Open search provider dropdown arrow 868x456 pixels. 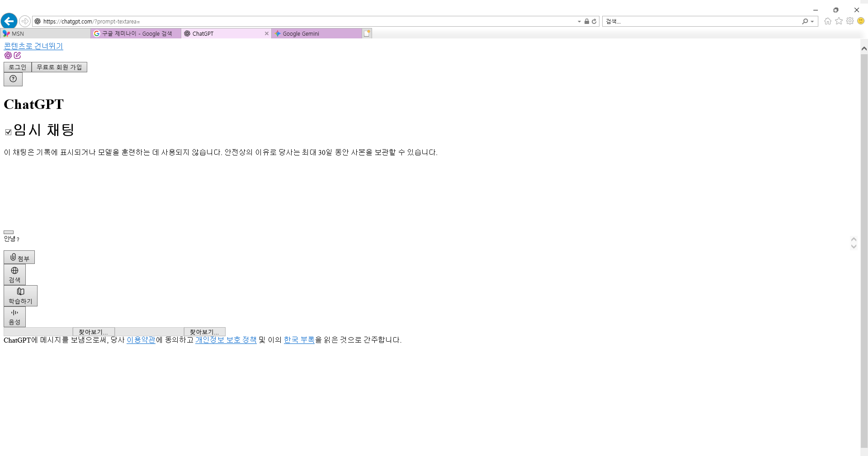click(x=812, y=21)
